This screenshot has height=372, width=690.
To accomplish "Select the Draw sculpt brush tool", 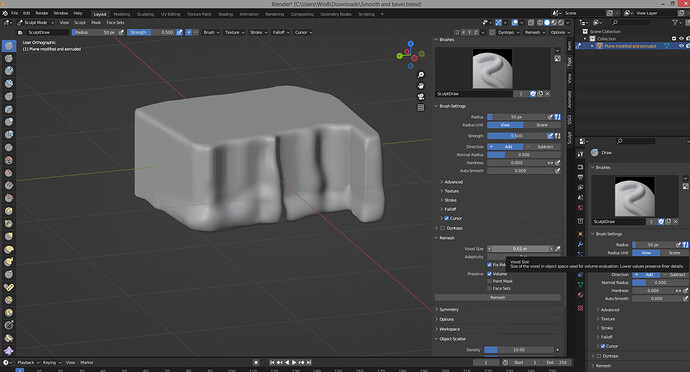I will (9, 45).
